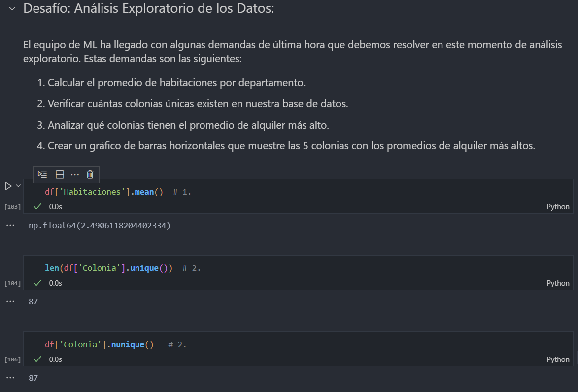The height and width of the screenshot is (392, 578).
Task: Click into df['Habitaciones'].mean() code cell
Action: [x=298, y=192]
